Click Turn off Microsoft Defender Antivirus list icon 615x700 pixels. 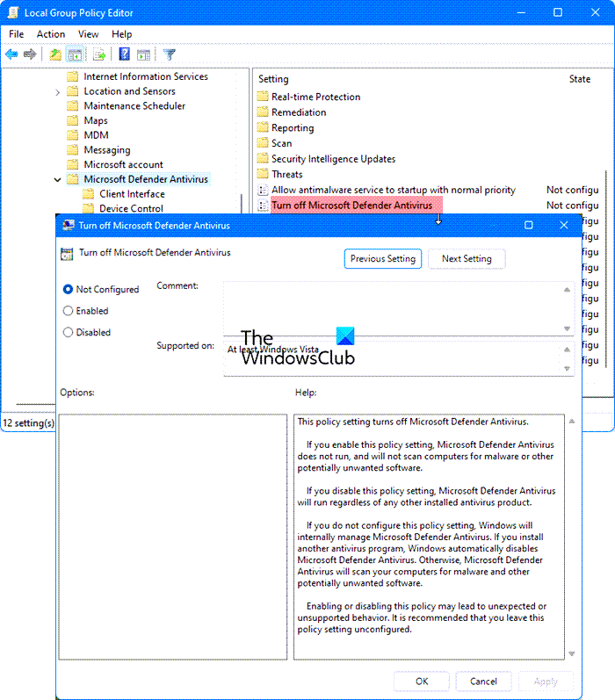[263, 206]
